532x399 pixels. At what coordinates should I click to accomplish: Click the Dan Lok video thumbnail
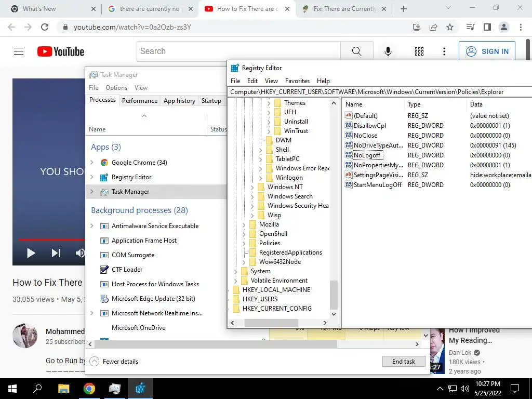(437, 351)
